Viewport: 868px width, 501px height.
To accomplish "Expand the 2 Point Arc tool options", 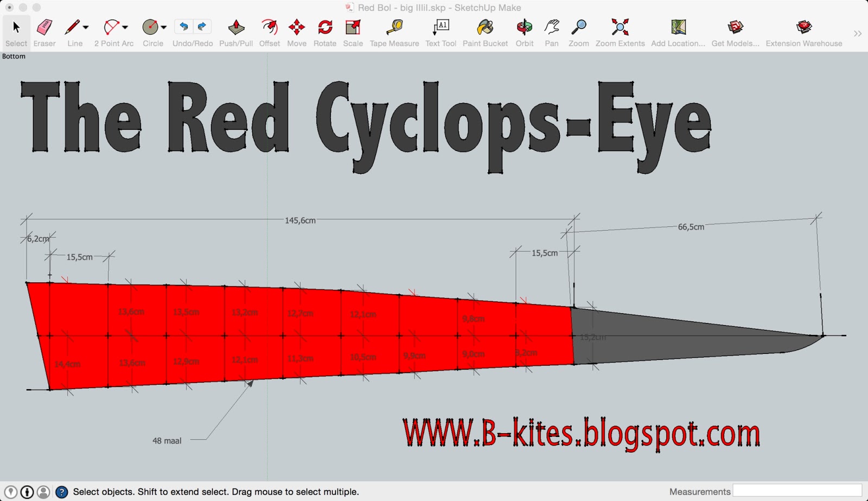I will point(125,27).
